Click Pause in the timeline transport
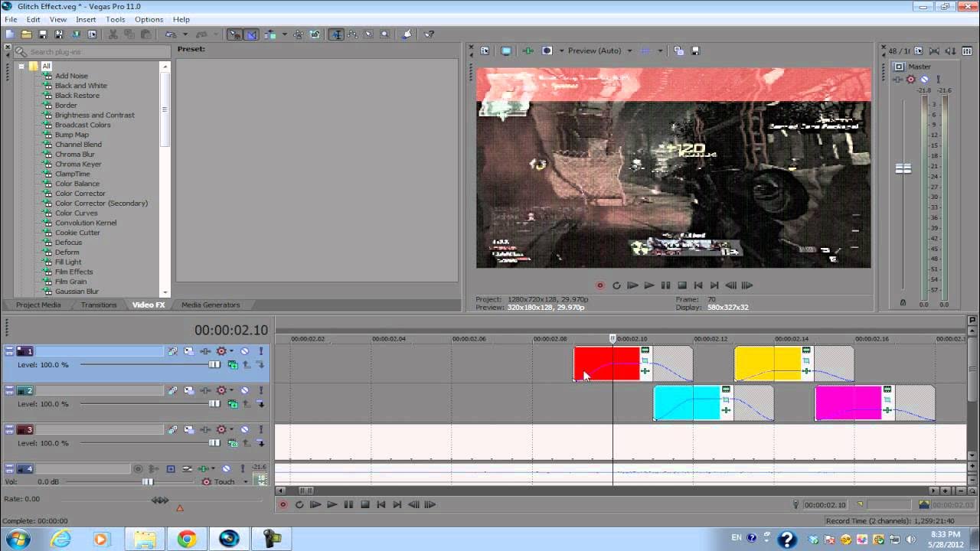 348,504
